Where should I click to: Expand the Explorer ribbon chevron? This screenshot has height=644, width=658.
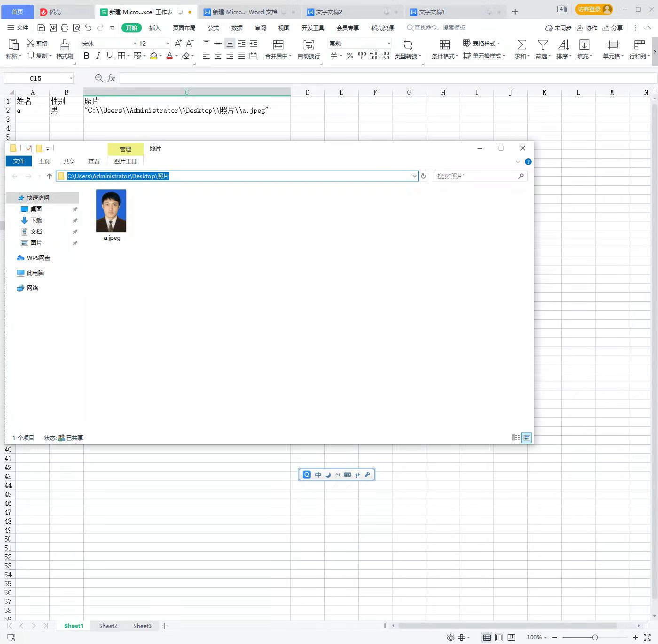517,162
